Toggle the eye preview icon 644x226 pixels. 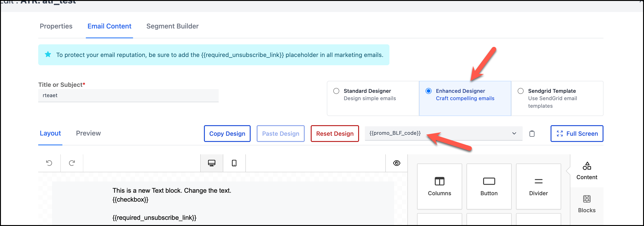click(397, 163)
